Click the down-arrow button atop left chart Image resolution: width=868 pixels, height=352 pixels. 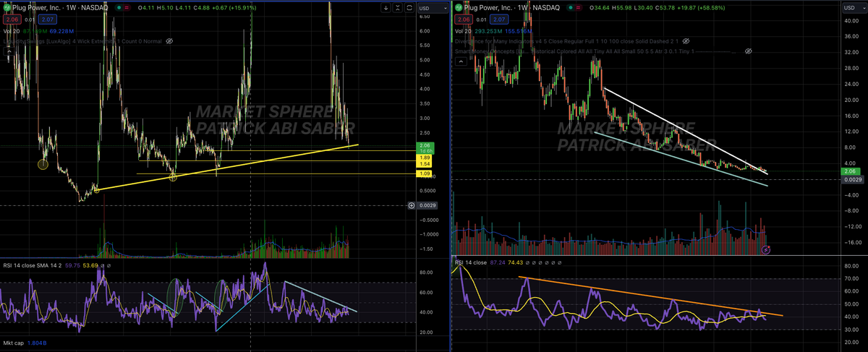386,8
